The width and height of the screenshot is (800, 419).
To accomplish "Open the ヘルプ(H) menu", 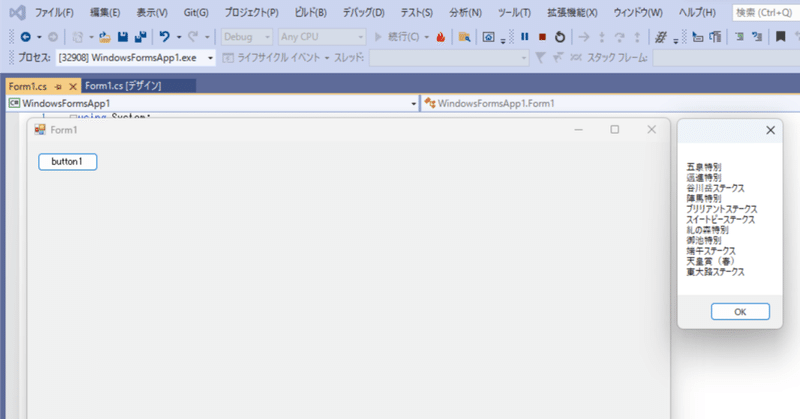I will pyautogui.click(x=697, y=13).
